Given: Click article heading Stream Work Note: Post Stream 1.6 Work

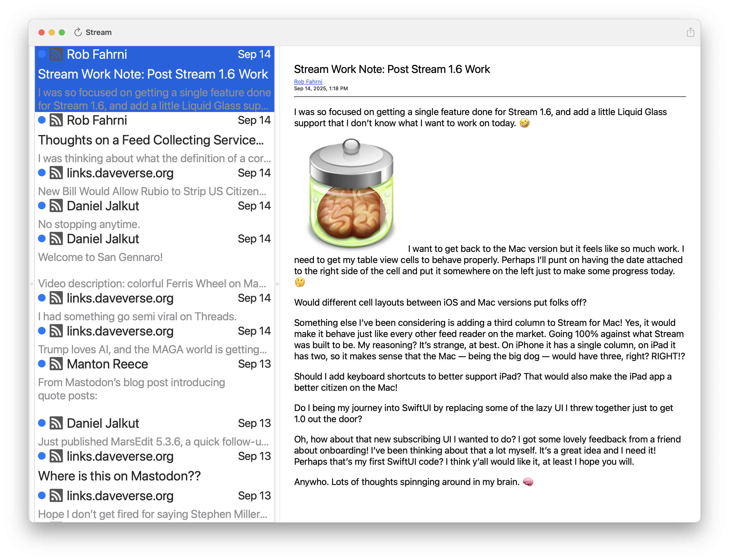Looking at the screenshot, I should coord(392,69).
